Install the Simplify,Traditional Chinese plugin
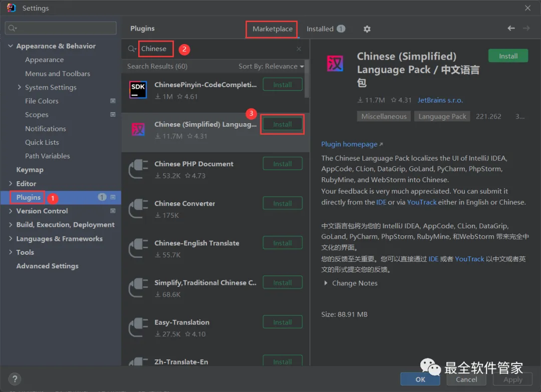Screen dimensions: 541x392 click(x=283, y=283)
